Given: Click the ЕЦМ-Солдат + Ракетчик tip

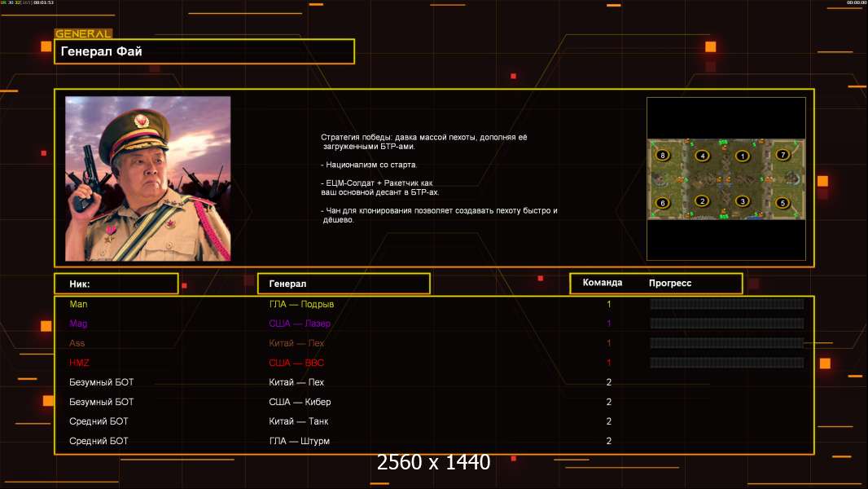Looking at the screenshot, I should pos(380,187).
